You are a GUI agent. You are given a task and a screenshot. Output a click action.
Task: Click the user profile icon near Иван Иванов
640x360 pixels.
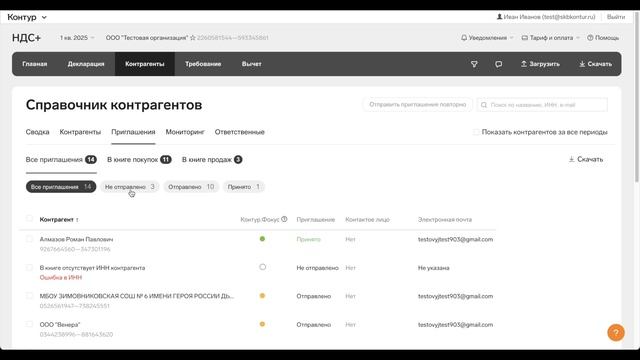[499, 17]
